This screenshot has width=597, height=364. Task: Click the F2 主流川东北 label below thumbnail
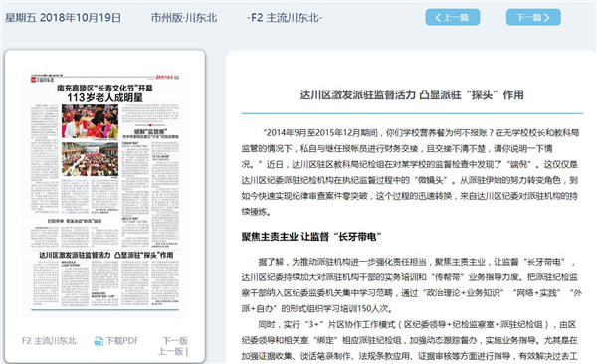pos(49,341)
